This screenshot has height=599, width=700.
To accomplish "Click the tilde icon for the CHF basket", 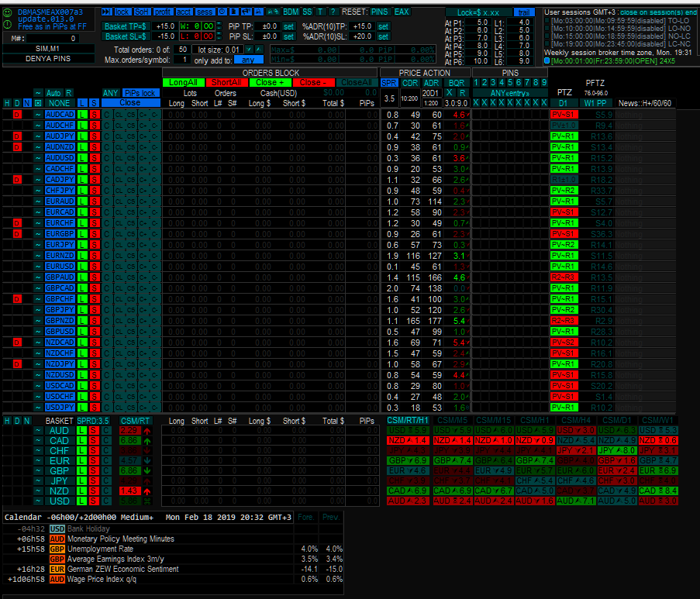I will [38, 451].
